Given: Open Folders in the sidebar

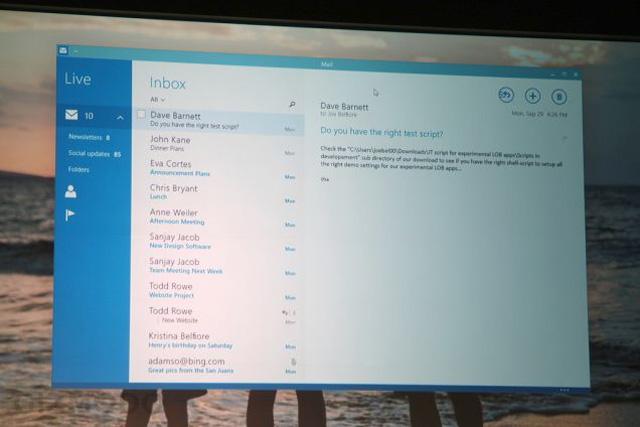Looking at the screenshot, I should point(78,169).
